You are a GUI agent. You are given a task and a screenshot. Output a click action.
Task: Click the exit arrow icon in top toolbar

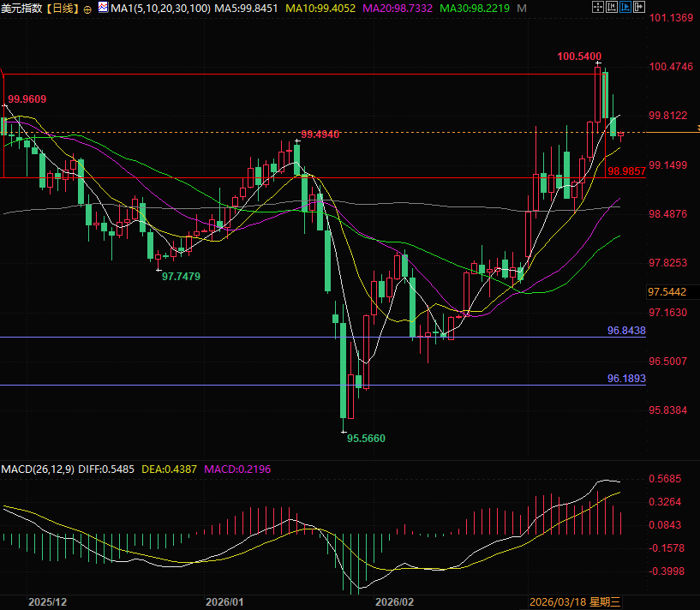tap(639, 7)
